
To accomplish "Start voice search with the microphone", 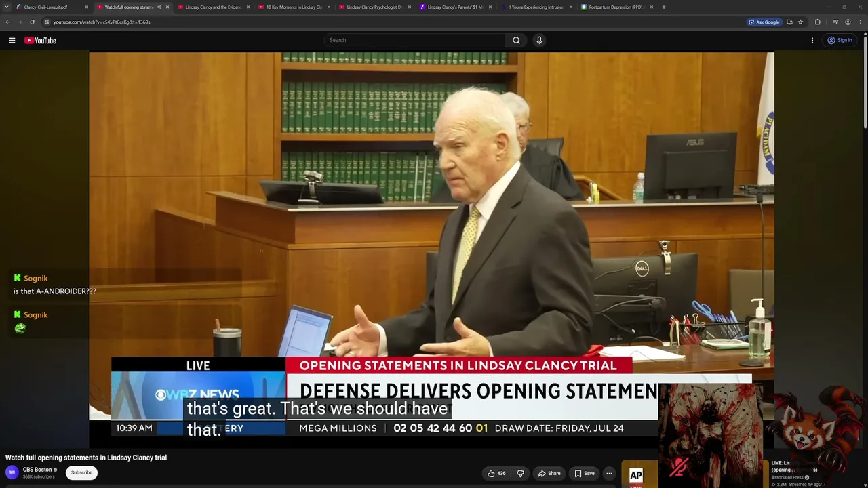I will point(539,40).
